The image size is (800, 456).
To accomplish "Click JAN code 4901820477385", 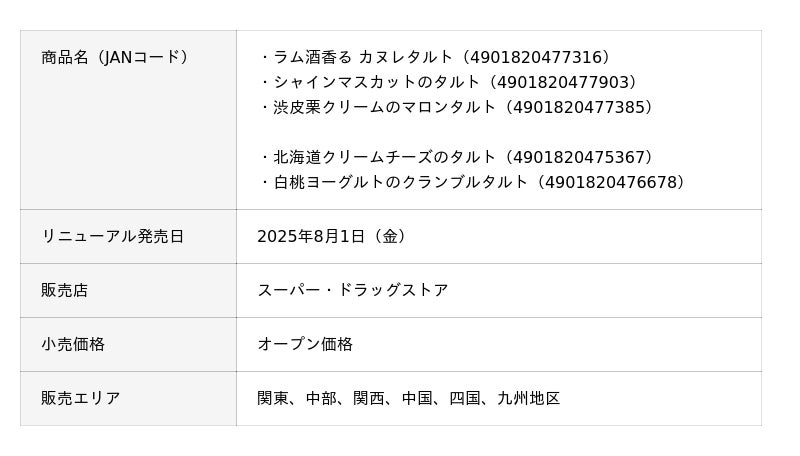I will point(580,107).
